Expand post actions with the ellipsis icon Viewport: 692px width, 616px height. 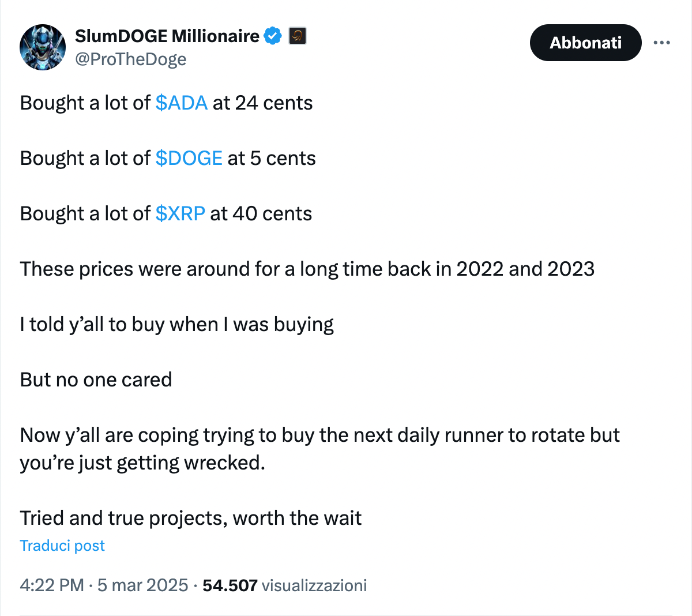(662, 42)
